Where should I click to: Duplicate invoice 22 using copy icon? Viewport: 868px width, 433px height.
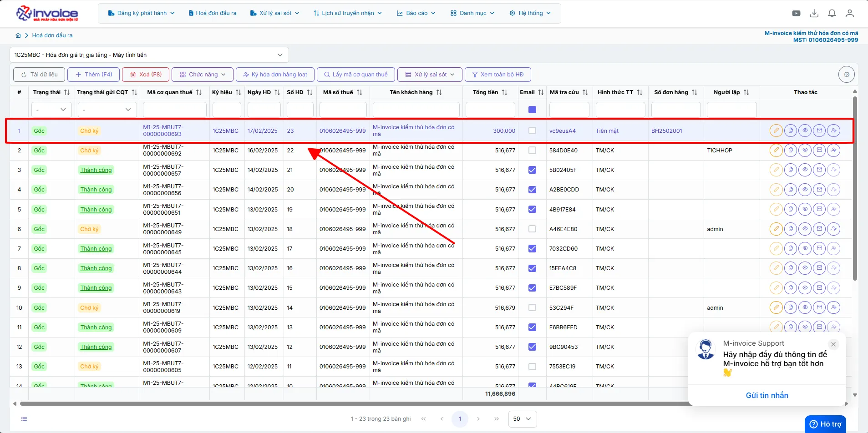(791, 150)
